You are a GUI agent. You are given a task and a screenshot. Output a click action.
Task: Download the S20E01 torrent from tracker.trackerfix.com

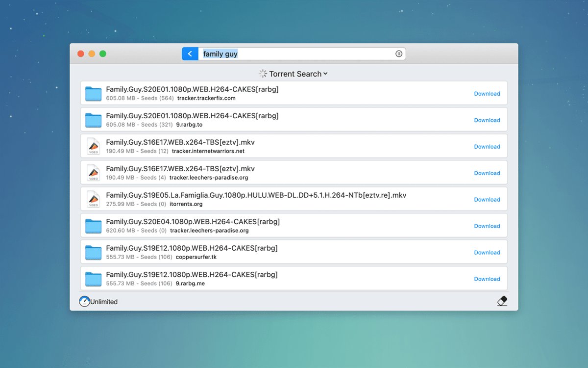tap(487, 94)
